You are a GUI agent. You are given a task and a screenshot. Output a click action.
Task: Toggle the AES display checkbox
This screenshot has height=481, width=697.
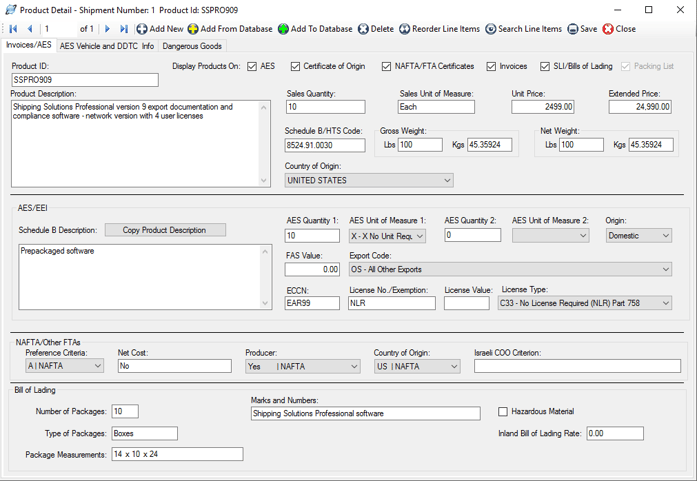[252, 66]
